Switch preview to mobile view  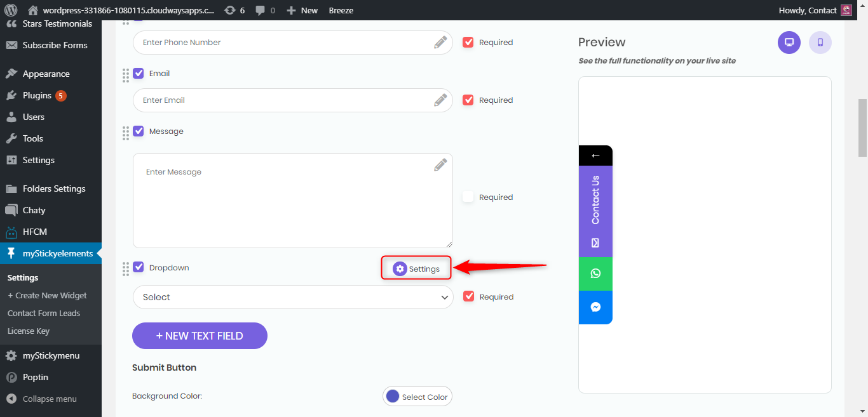pyautogui.click(x=820, y=43)
